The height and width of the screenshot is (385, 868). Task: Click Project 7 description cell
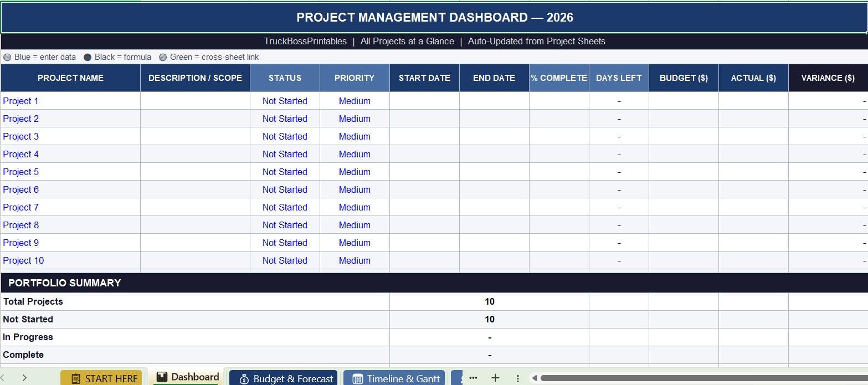pos(195,207)
